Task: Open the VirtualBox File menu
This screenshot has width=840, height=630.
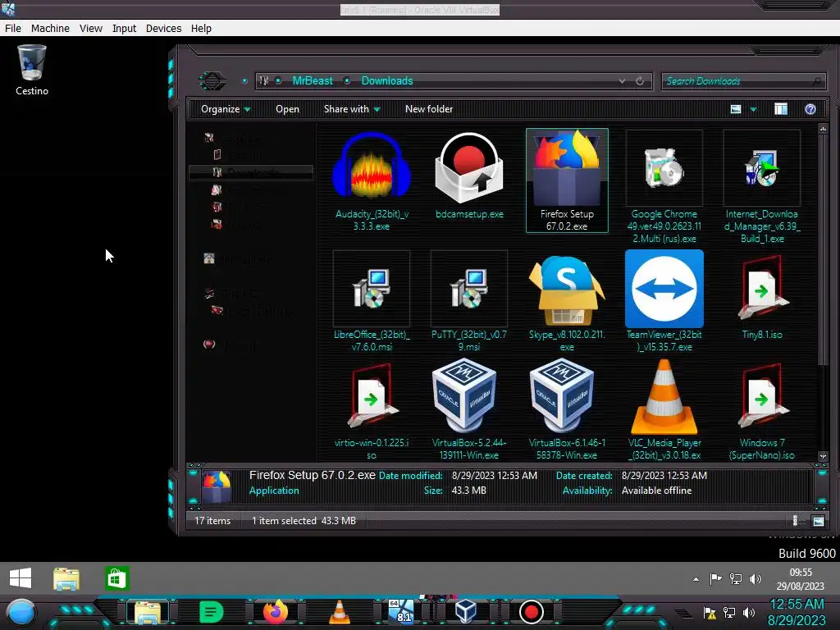Action: click(13, 29)
